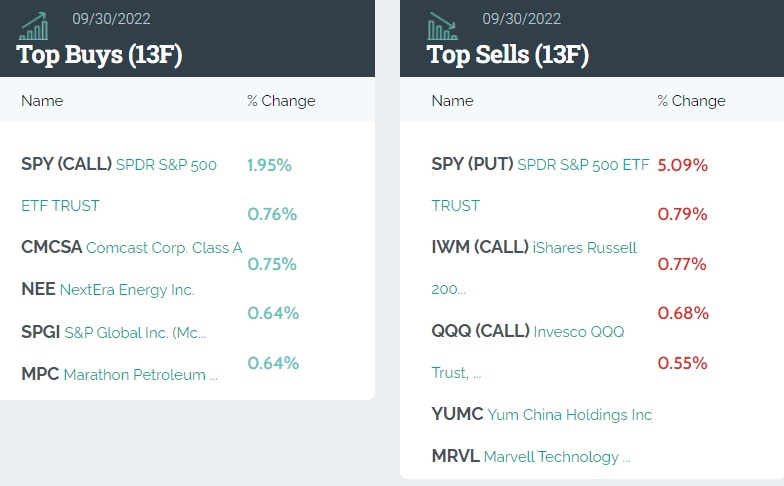Click the 5.09% change value in Top Sells
784x486 pixels.
point(682,165)
